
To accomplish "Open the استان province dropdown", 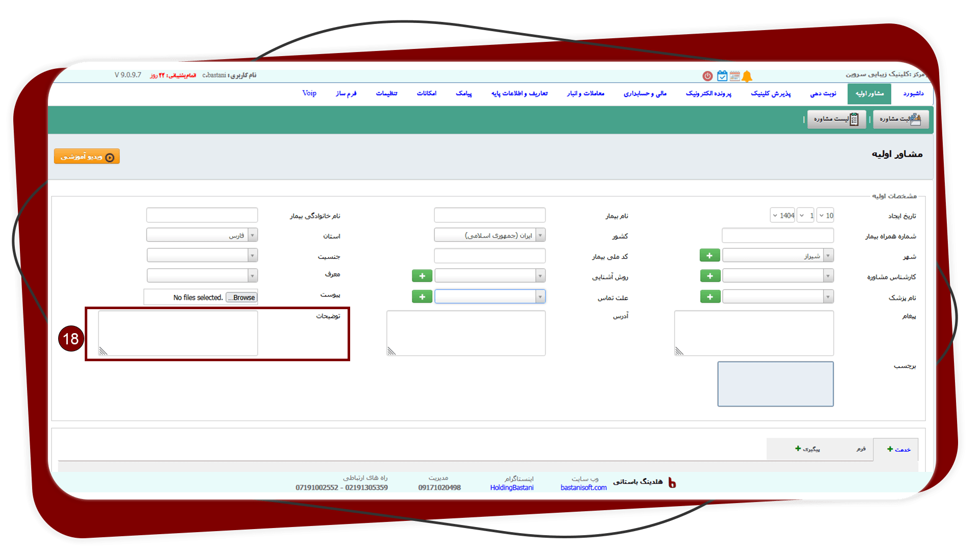I will (x=202, y=235).
